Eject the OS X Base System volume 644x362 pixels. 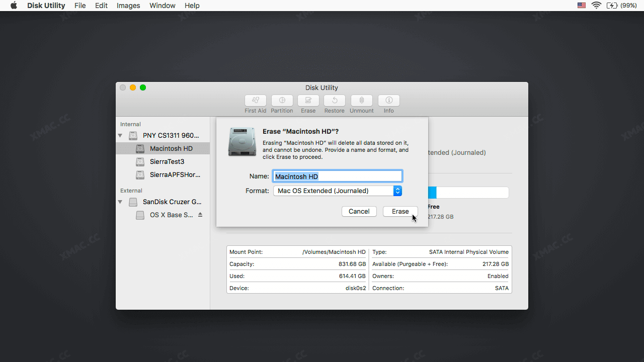point(200,214)
